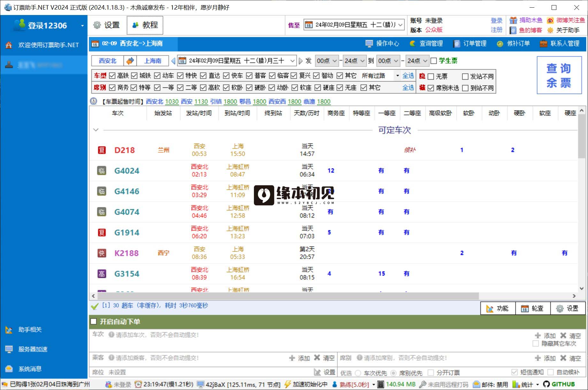
Task: Click 添加 in the 车次 row
Action: (x=546, y=335)
